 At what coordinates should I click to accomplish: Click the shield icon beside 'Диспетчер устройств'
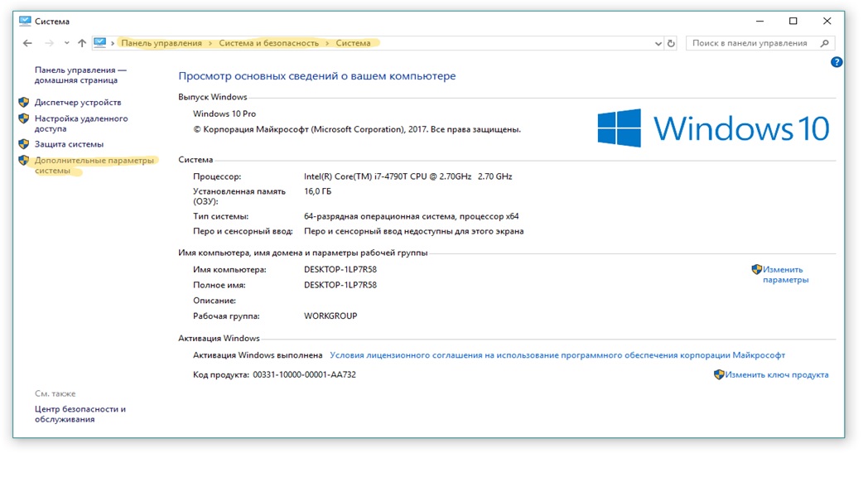click(24, 103)
